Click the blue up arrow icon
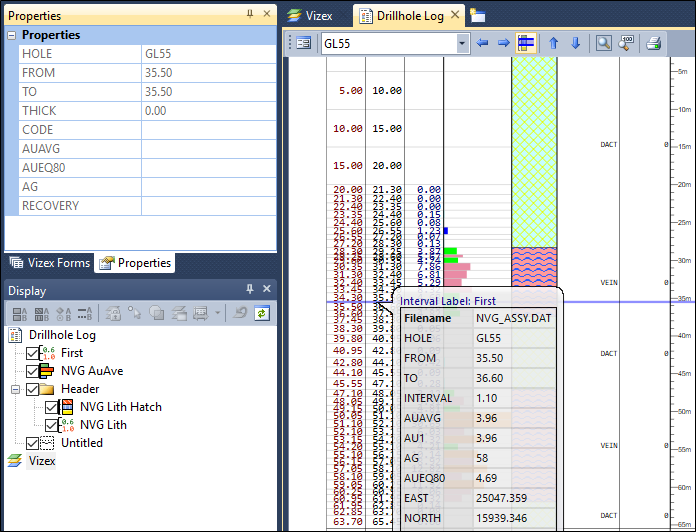The width and height of the screenshot is (696, 532). point(553,43)
